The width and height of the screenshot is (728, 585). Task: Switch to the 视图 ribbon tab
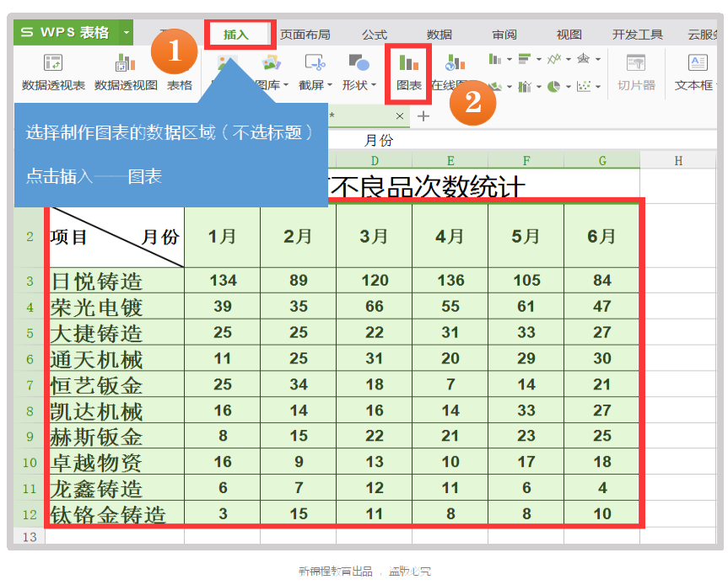point(569,35)
